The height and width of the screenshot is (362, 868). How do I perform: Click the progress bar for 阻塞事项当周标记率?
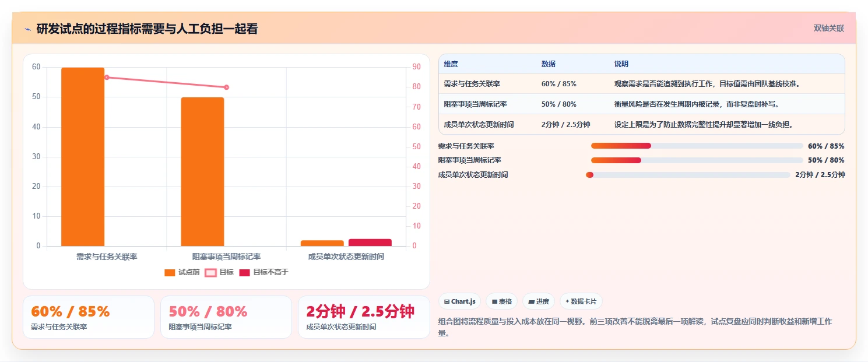coord(697,160)
